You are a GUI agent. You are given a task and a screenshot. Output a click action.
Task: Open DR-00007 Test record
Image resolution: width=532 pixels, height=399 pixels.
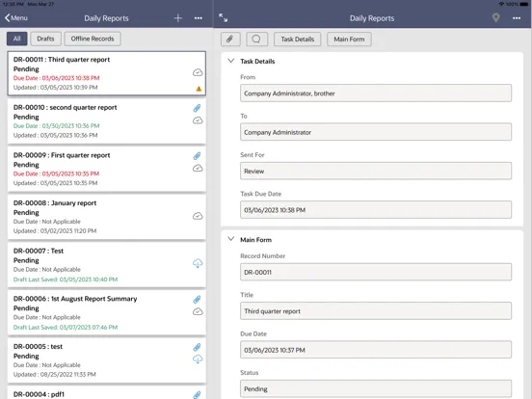pyautogui.click(x=107, y=265)
